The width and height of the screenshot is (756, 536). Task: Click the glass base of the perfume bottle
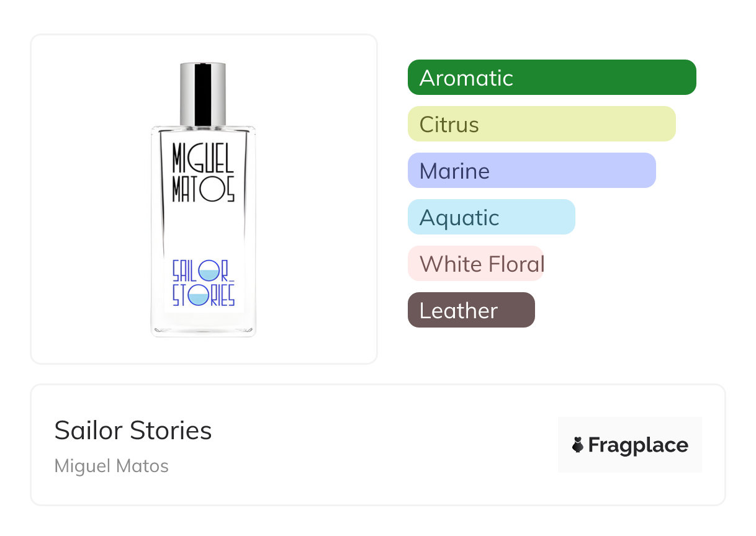coord(204,328)
